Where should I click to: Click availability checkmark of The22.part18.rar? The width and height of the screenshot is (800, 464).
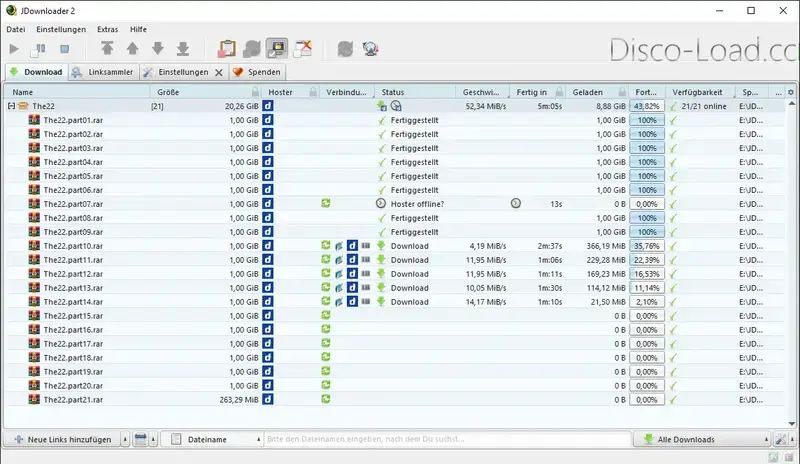pos(673,358)
